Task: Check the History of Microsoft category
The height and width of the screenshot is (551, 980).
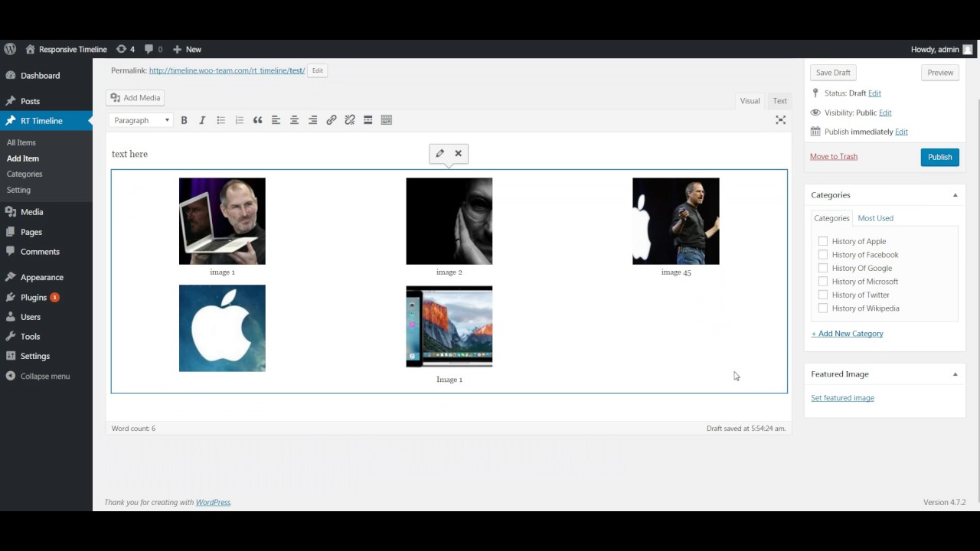Action: coord(823,282)
